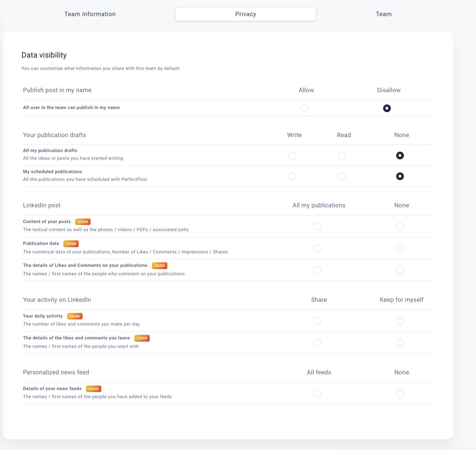Image resolution: width=476 pixels, height=450 pixels.
Task: Click the SOON badge beside Your daily activity
Action: point(75,316)
